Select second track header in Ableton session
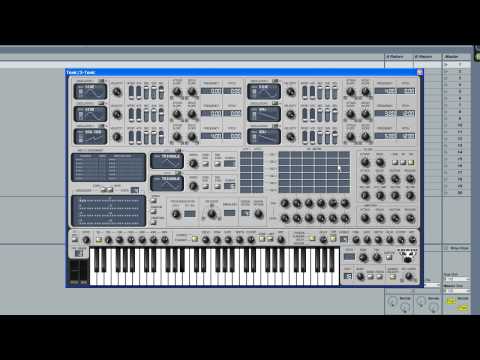The height and width of the screenshot is (360, 480). coord(427,57)
